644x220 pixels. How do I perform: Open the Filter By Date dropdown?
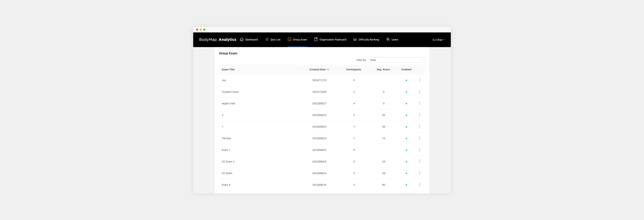pyautogui.click(x=396, y=60)
